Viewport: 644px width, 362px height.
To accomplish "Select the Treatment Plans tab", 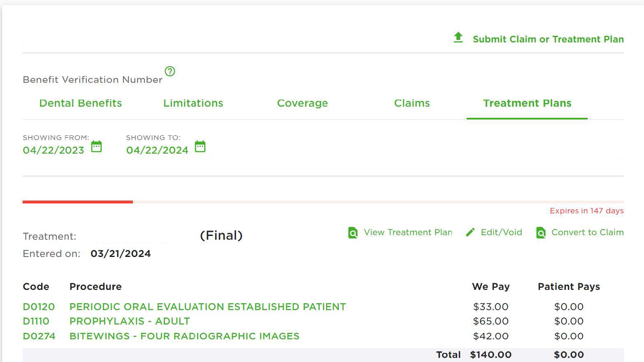I will tap(527, 103).
